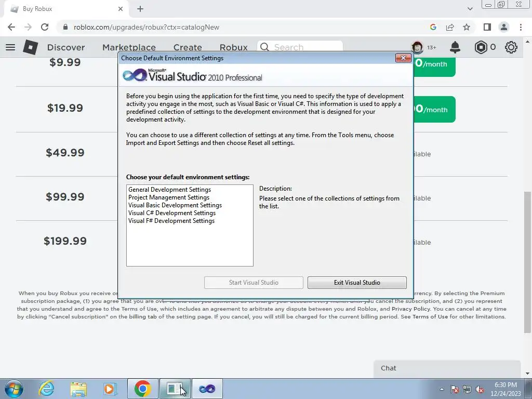
Task: Open the Roblox hamburger menu icon
Action: pyautogui.click(x=10, y=47)
